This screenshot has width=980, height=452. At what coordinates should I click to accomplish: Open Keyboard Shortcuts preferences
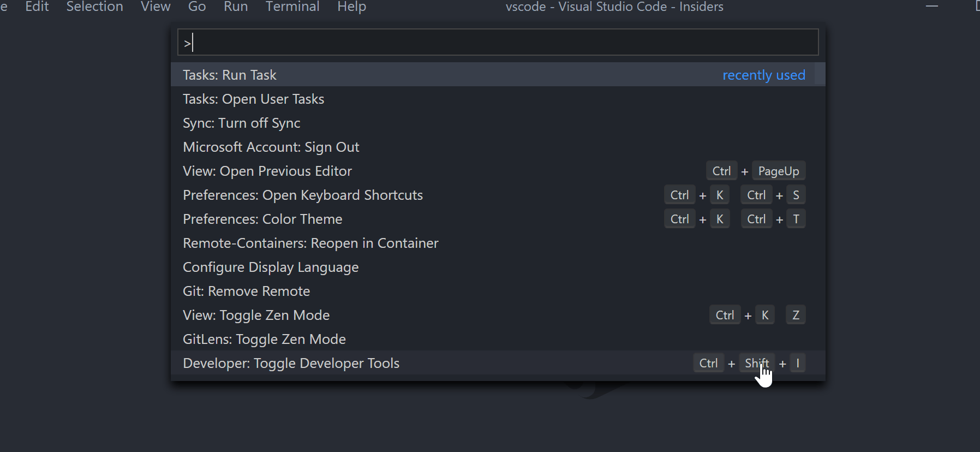point(303,195)
